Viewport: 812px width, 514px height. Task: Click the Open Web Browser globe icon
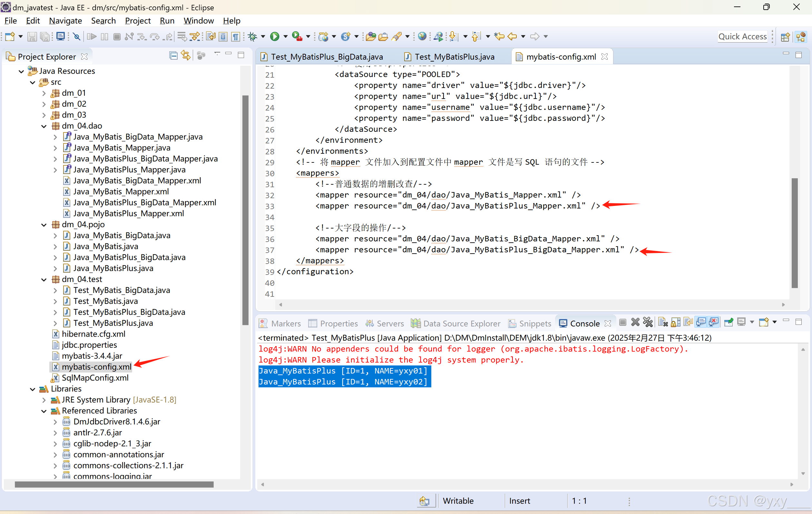tap(422, 36)
